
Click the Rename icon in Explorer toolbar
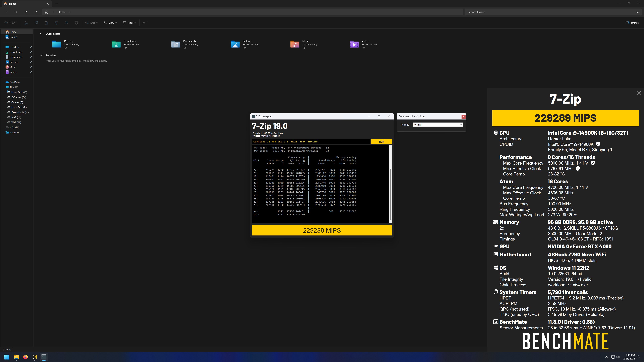[56, 23]
